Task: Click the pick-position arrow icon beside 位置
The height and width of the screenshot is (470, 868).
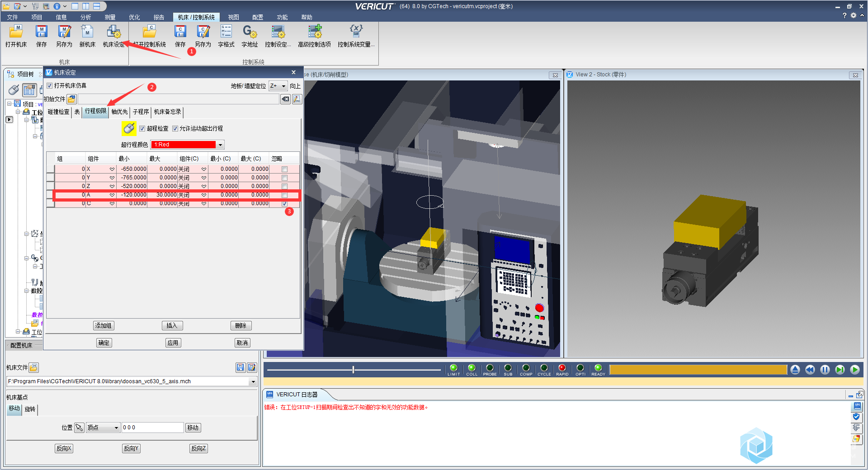Action: 79,428
